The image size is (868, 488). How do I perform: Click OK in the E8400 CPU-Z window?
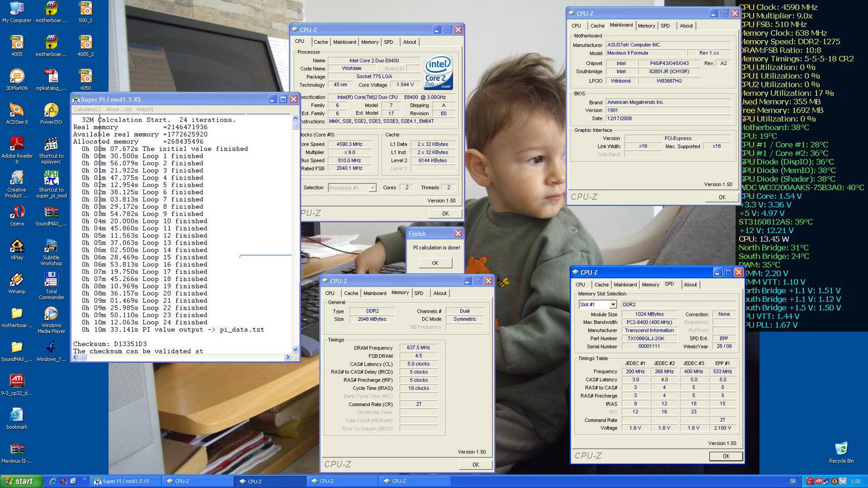445,214
